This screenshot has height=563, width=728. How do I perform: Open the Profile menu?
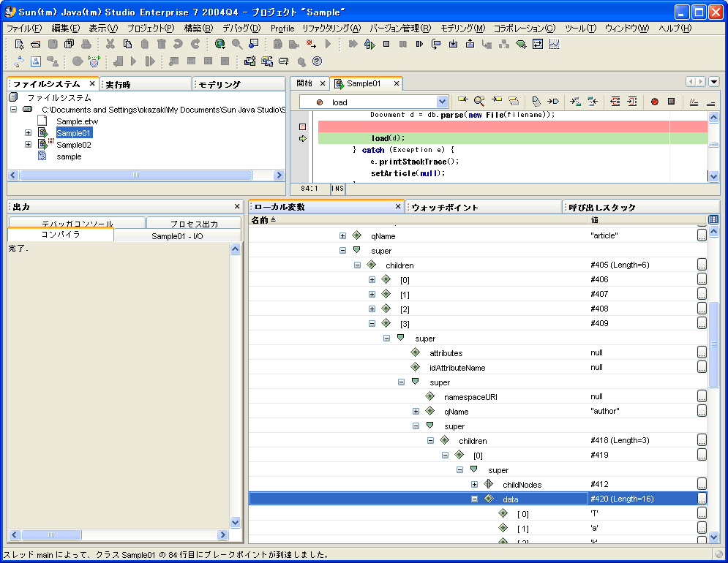pyautogui.click(x=282, y=29)
